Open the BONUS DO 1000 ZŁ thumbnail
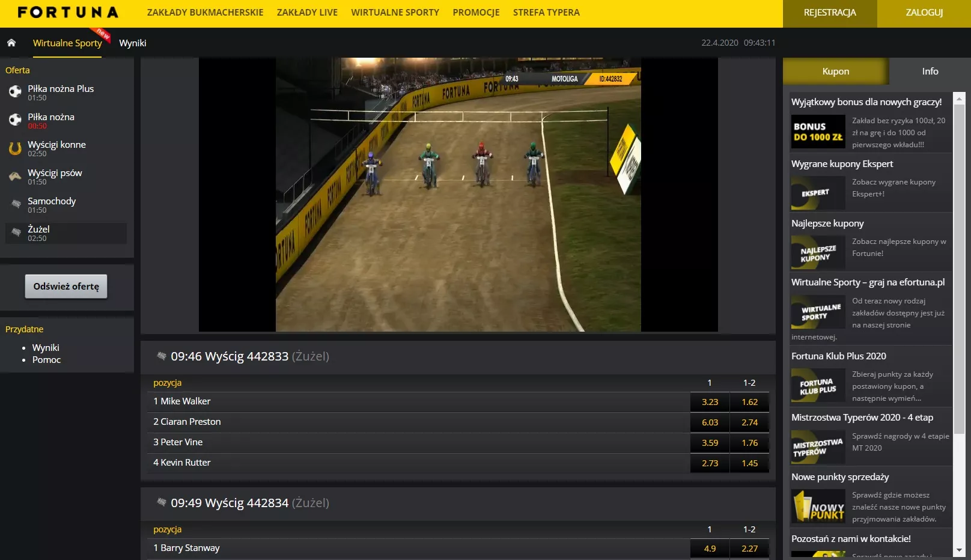This screenshot has height=560, width=971. [x=818, y=132]
